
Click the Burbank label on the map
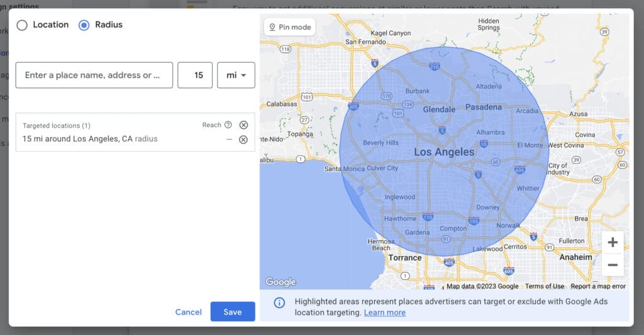pyautogui.click(x=418, y=91)
